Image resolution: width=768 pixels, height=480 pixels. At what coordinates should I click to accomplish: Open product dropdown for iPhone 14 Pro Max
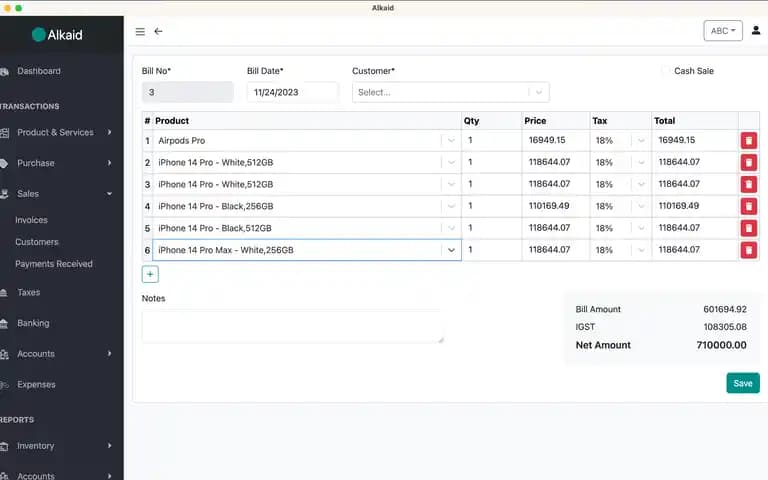point(451,250)
